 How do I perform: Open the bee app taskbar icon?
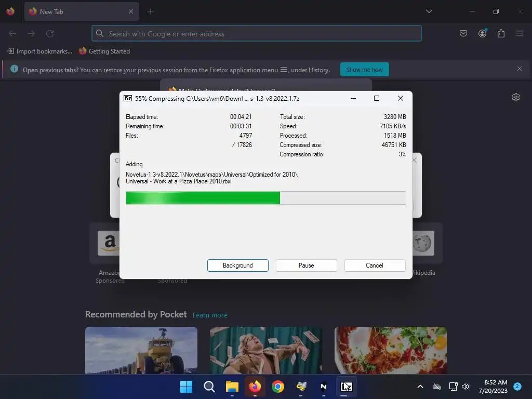pyautogui.click(x=301, y=387)
